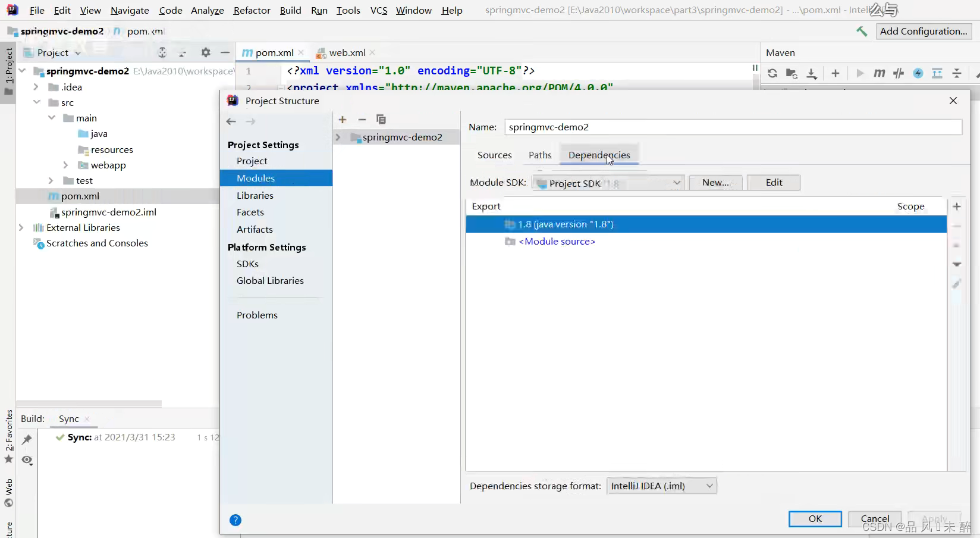Viewport: 980px width, 538px height.
Task: Click the module Name input field
Action: coord(733,127)
